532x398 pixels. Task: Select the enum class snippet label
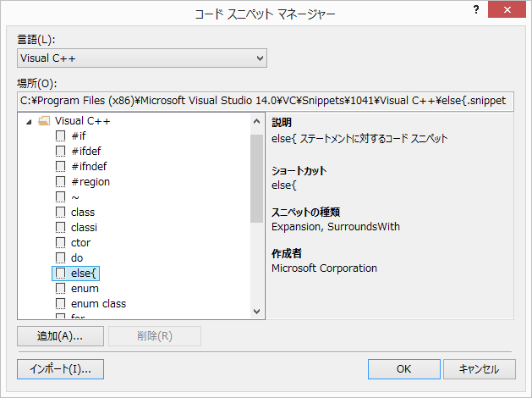(98, 304)
